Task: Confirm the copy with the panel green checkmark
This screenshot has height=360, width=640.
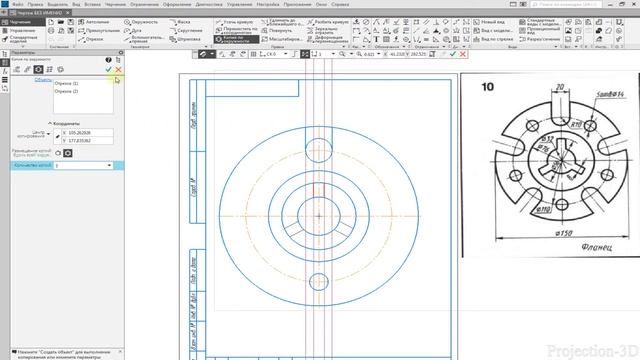Action: (108, 69)
